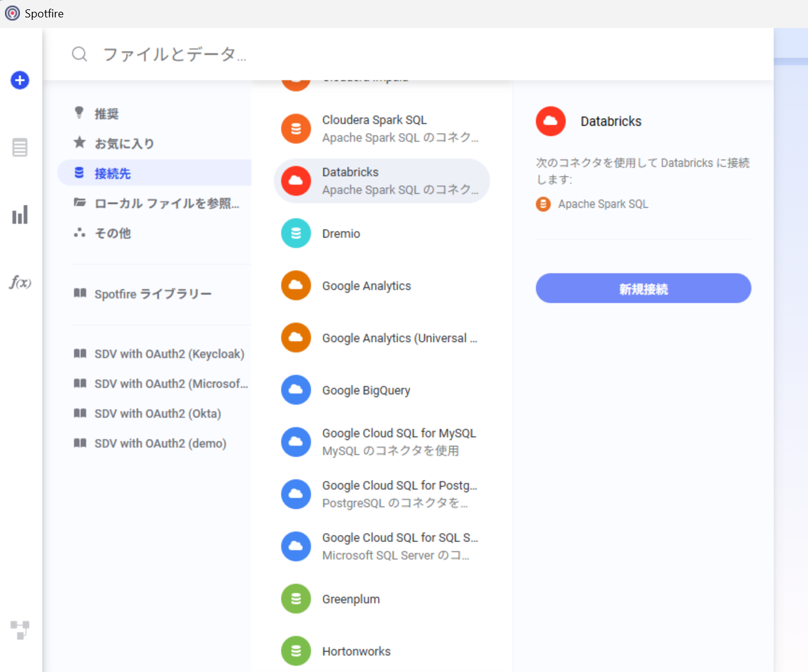Screen dimensions: 808x672
Task: Click the Spotfire logo
Action: tap(12, 12)
